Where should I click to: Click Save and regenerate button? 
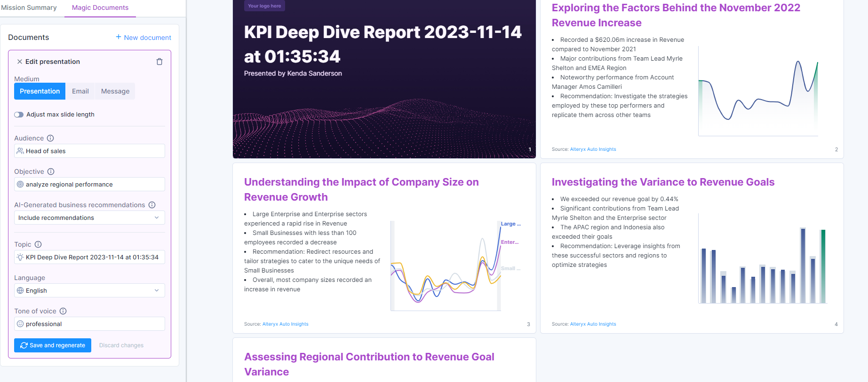53,345
